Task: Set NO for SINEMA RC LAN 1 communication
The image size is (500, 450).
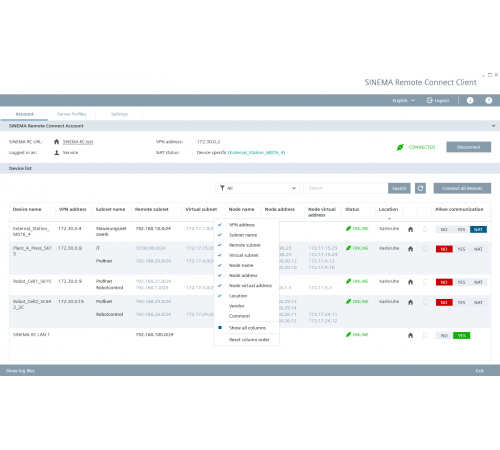Action: (444, 335)
